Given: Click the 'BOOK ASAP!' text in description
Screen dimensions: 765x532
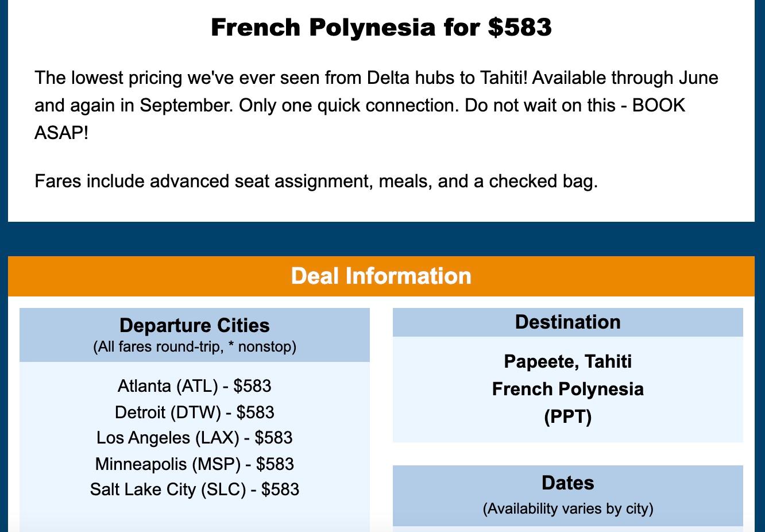Looking at the screenshot, I should (360, 119).
